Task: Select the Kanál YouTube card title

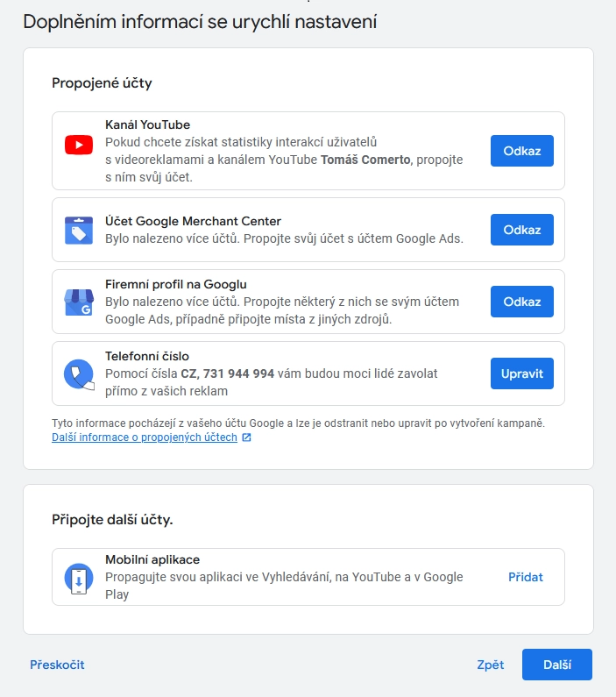Action: click(147, 124)
